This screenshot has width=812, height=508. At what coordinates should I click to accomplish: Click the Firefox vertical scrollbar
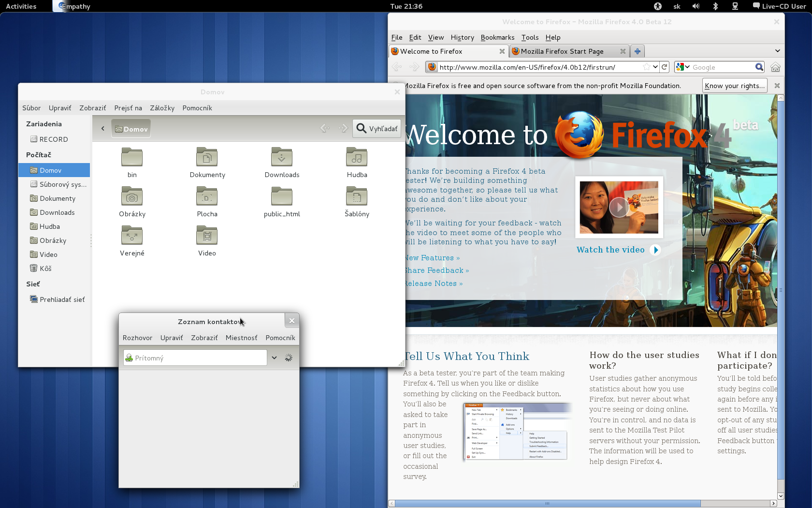pos(781,290)
